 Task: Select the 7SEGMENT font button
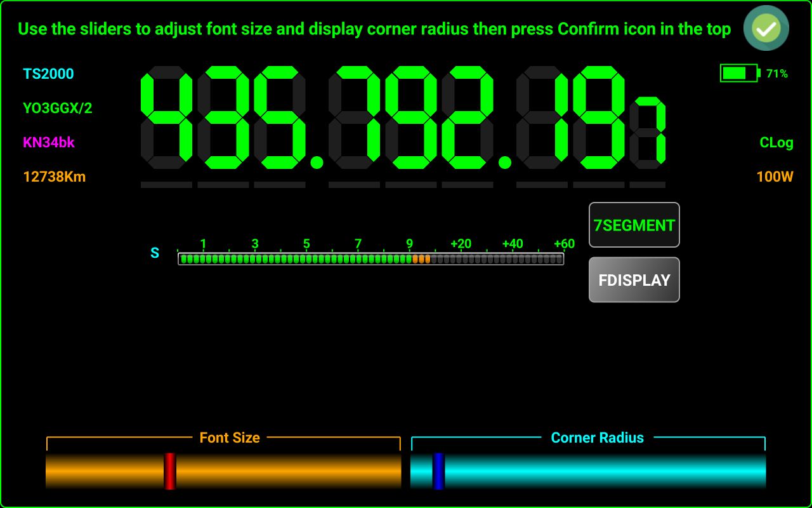[634, 225]
